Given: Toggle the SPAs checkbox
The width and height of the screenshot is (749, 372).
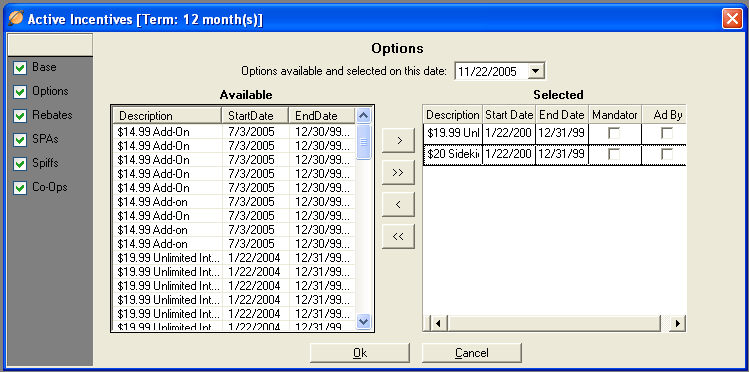Looking at the screenshot, I should click(x=20, y=140).
